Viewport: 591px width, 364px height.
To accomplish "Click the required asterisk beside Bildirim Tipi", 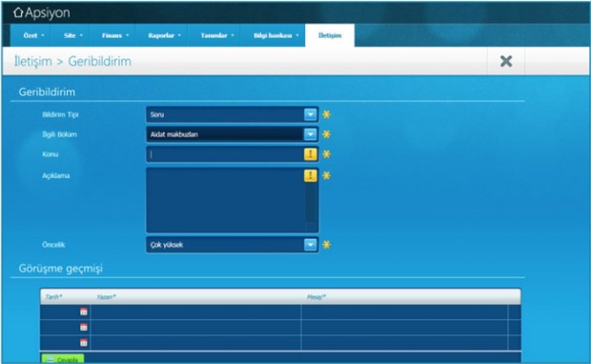I will [x=326, y=114].
